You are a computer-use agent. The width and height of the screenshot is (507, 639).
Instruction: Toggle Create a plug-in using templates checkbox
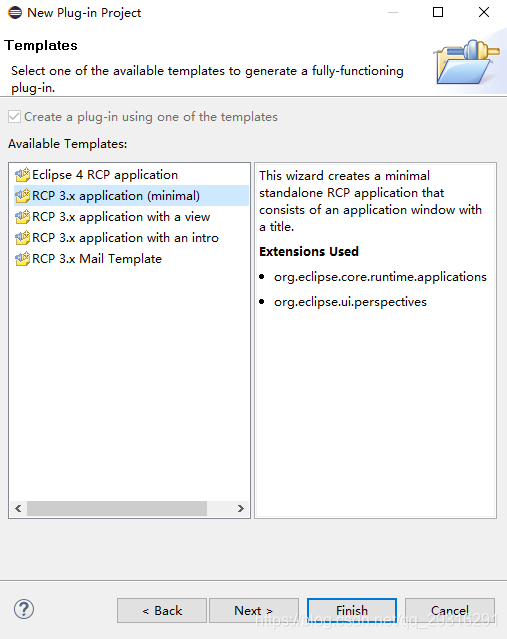(14, 117)
